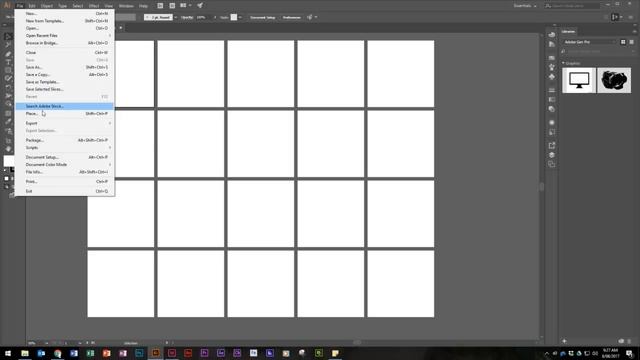The width and height of the screenshot is (640, 360).
Task: Click the Search Adobe Stock field
Action: (x=572, y=6)
